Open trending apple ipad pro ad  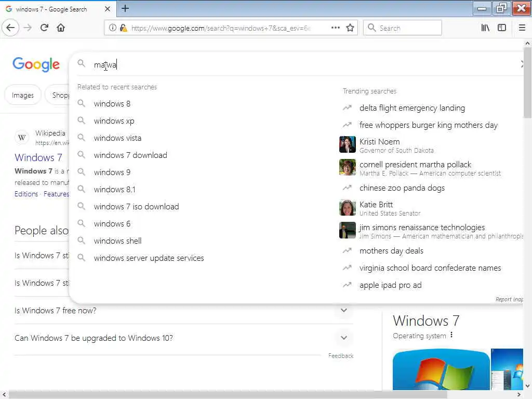click(x=390, y=285)
